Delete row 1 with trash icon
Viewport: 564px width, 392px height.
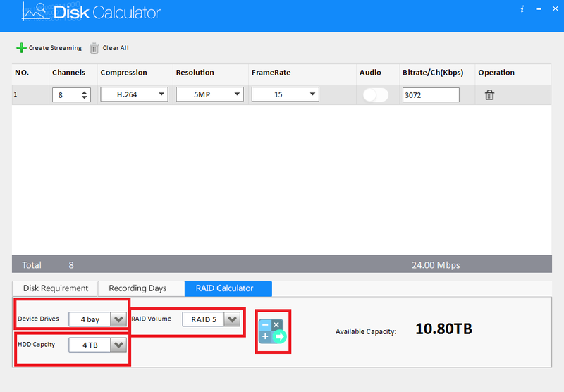489,95
